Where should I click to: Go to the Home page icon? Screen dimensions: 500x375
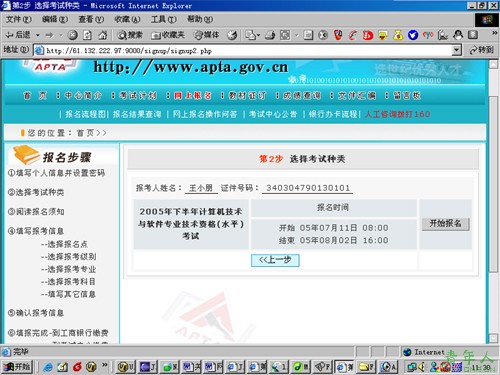click(103, 35)
